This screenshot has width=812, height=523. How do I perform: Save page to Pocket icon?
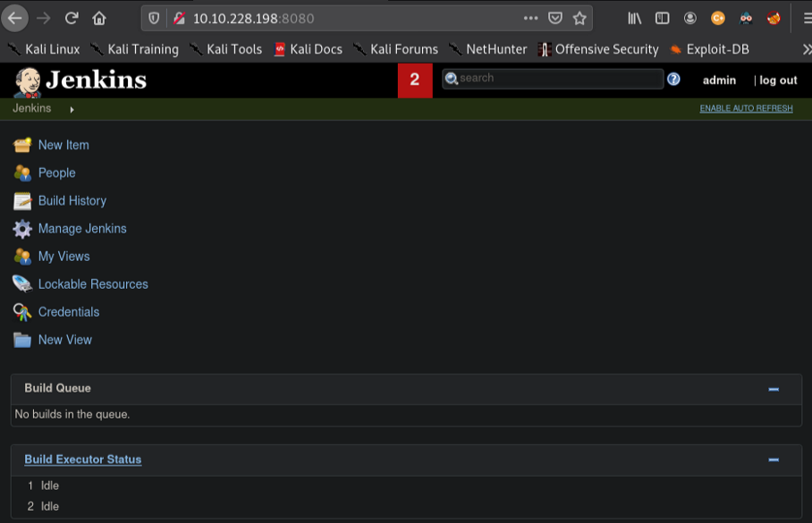click(555, 19)
